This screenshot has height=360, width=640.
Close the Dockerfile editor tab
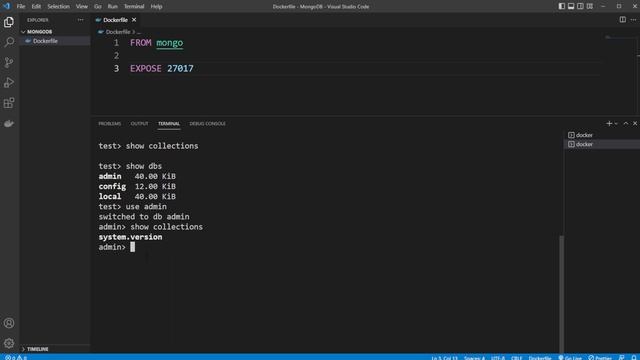tap(134, 20)
